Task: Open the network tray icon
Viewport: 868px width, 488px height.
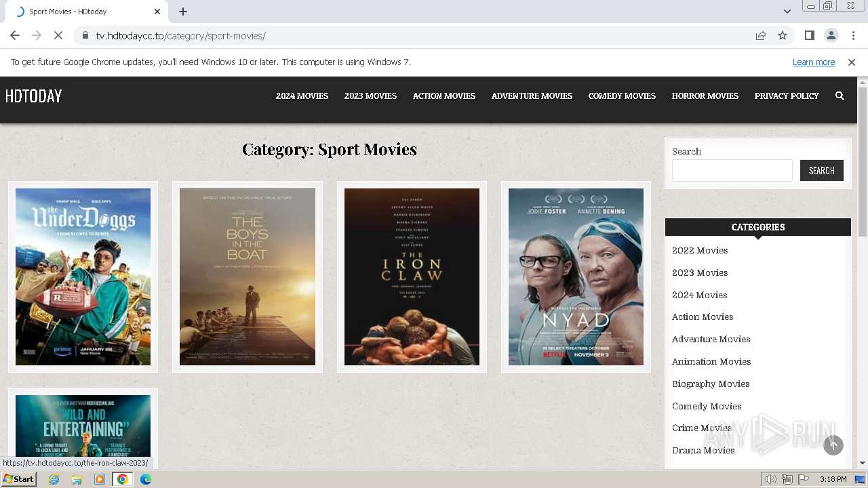Action: 787,479
